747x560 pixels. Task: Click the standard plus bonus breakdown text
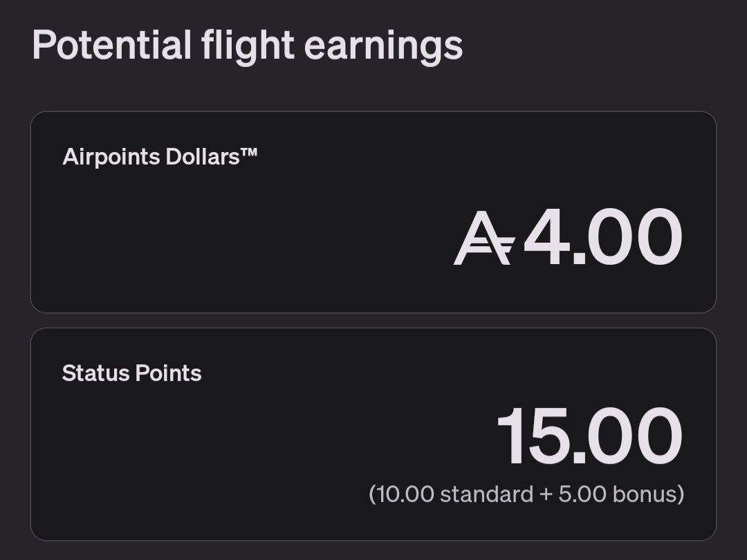click(526, 494)
